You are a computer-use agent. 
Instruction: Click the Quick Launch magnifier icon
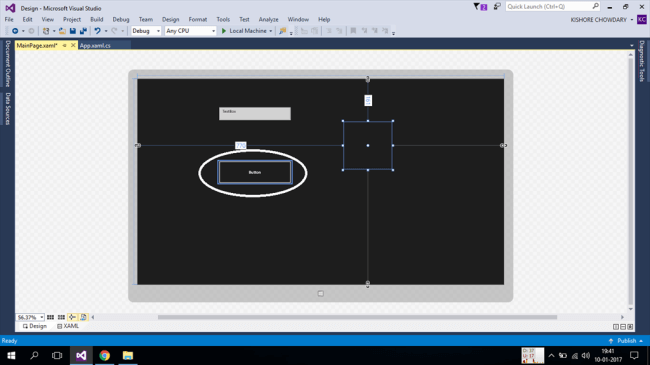tap(595, 6)
